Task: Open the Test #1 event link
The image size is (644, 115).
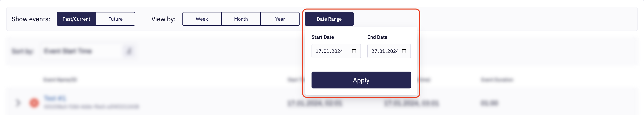Action: (55, 98)
